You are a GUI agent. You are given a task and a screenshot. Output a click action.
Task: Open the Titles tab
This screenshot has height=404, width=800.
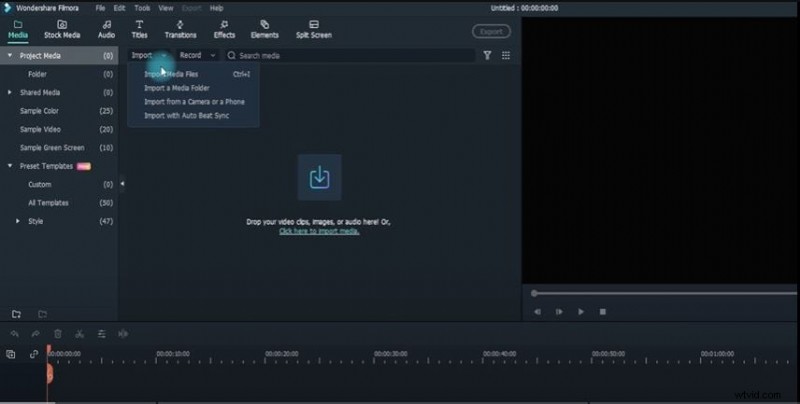point(139,30)
